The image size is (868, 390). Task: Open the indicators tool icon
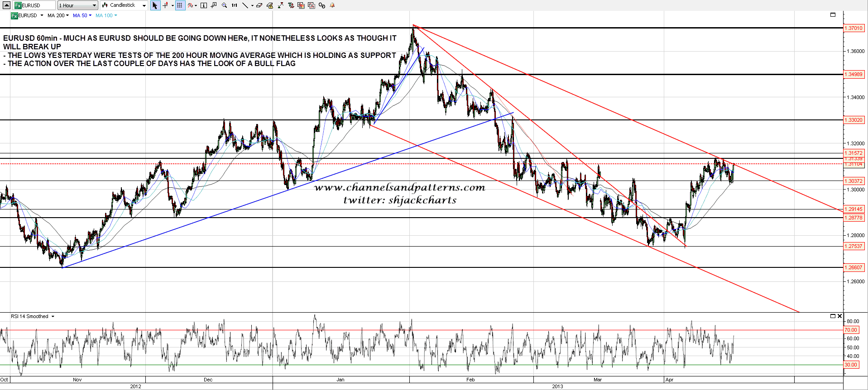coord(191,5)
